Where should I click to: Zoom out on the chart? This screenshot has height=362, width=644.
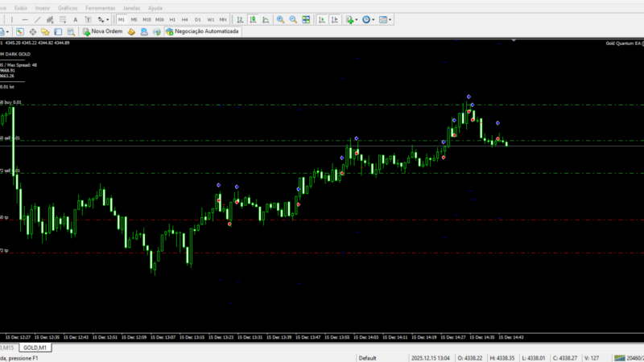point(293,19)
